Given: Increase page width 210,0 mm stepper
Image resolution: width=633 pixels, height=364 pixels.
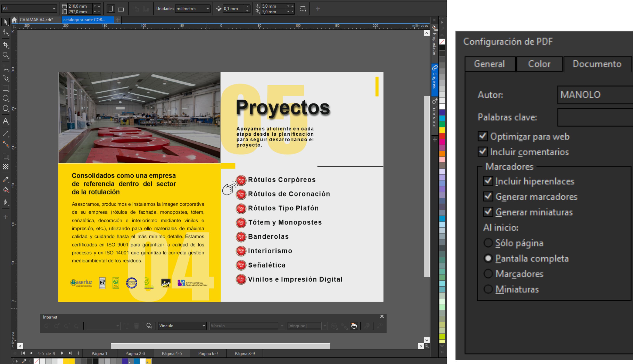Looking at the screenshot, I should pyautogui.click(x=99, y=6).
